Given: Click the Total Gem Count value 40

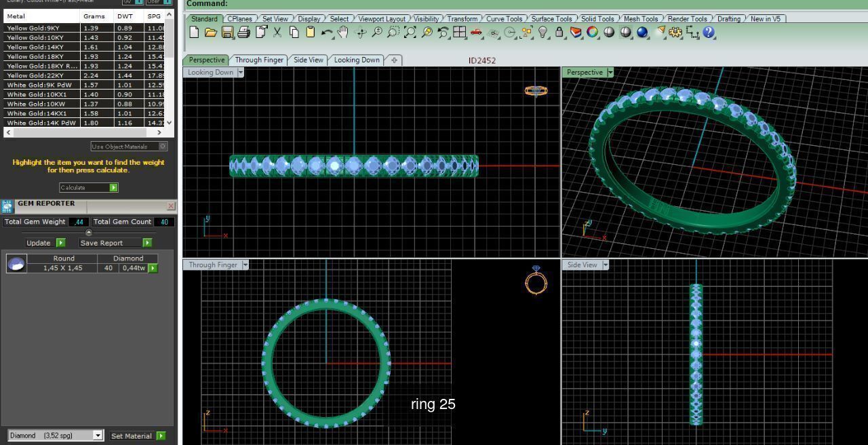Looking at the screenshot, I should tap(164, 222).
